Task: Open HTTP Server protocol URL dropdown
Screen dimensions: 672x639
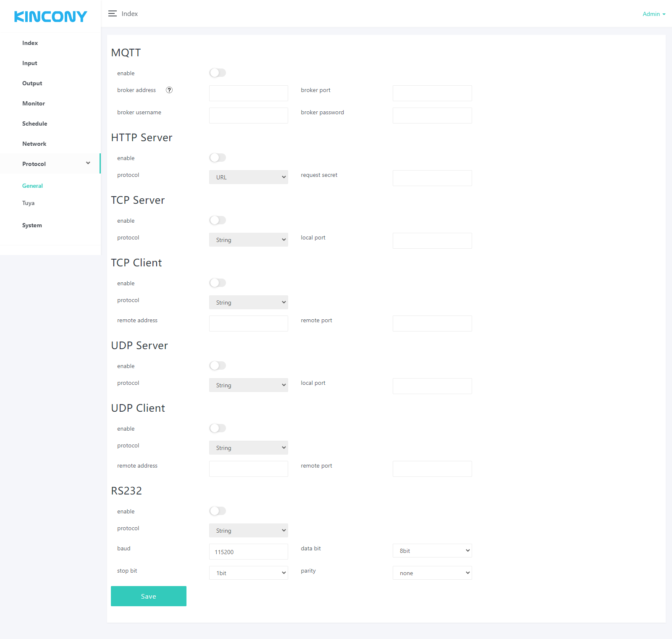Action: point(248,177)
